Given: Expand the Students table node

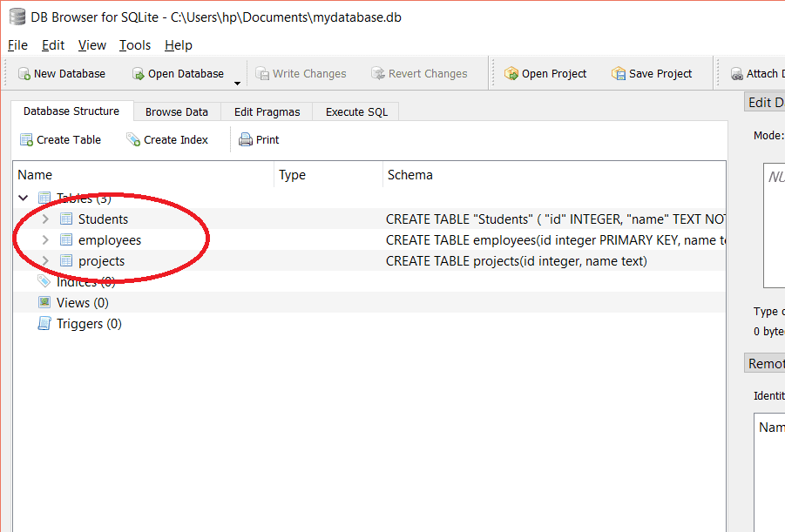Looking at the screenshot, I should point(45,219).
